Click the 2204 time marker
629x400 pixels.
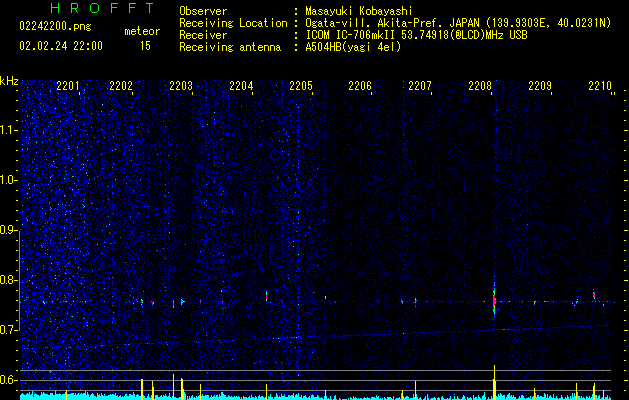point(241,86)
